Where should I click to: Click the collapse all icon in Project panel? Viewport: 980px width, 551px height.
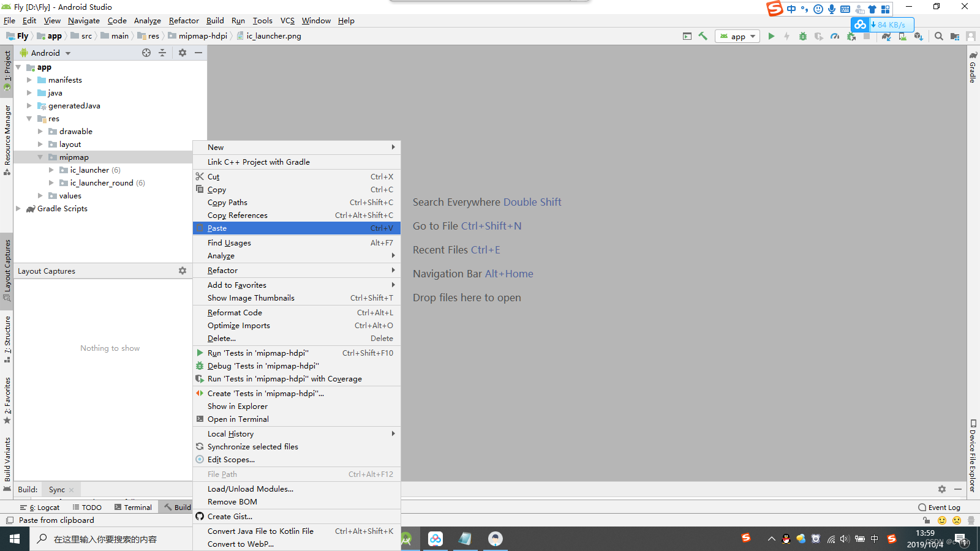(162, 53)
